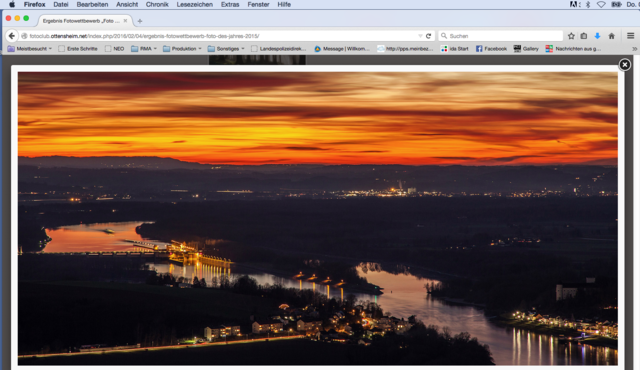The image size is (640, 370).
Task: Close the photo lightbox overlay
Action: [624, 64]
